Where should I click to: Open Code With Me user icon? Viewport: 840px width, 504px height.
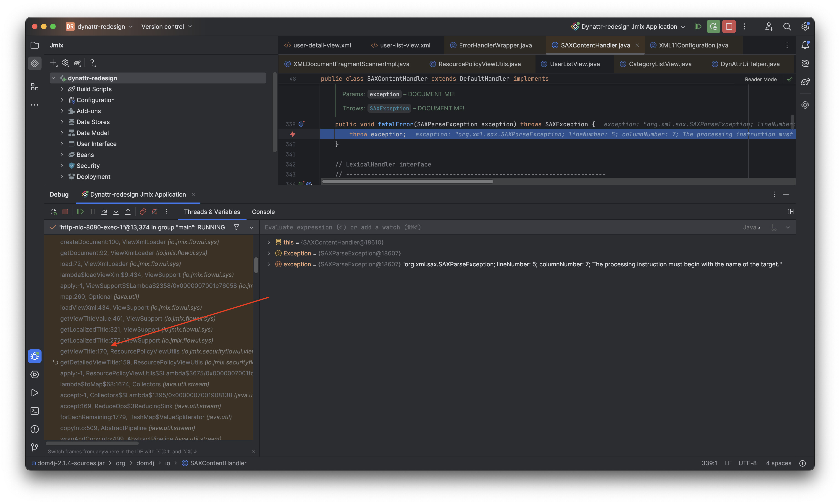point(769,26)
